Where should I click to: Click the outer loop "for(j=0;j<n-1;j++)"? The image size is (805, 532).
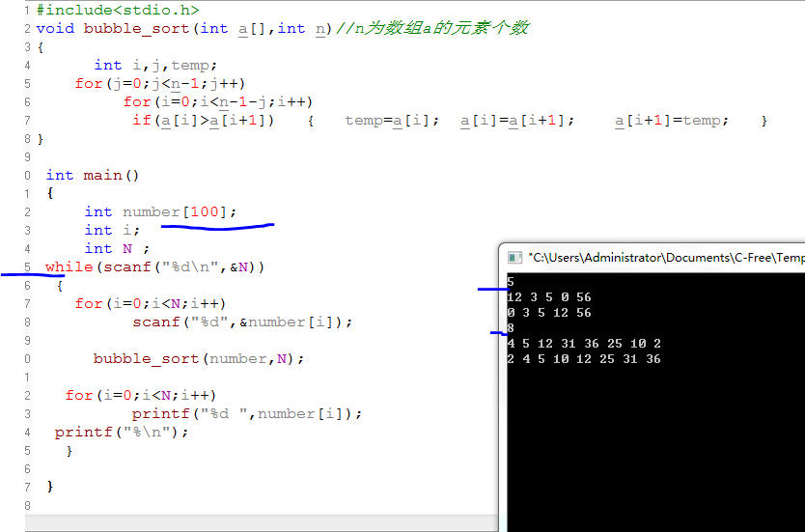(160, 83)
